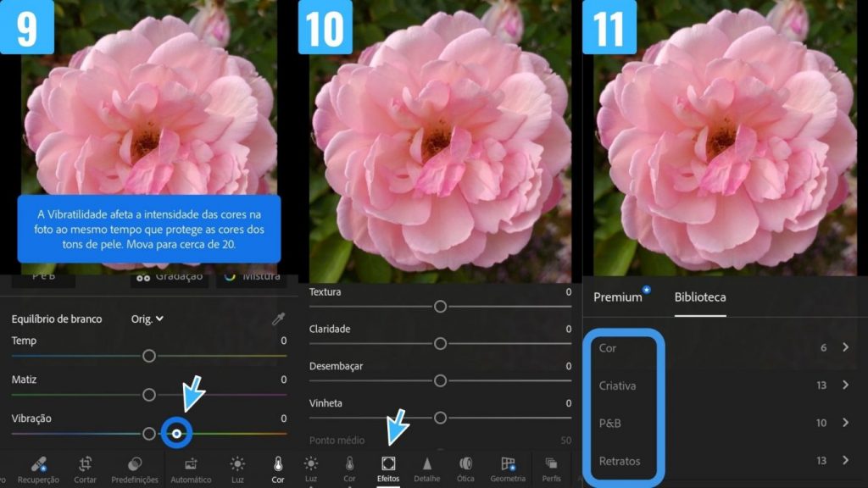Tap the rose photo in screen 10
The width and height of the screenshot is (868, 488).
pyautogui.click(x=440, y=141)
